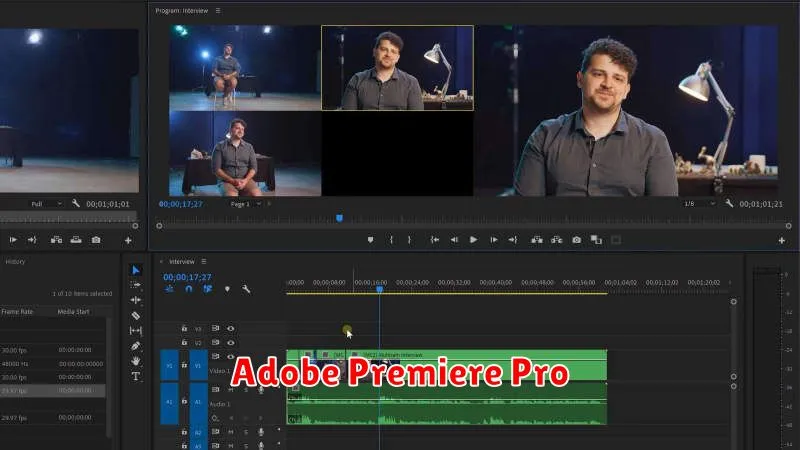The height and width of the screenshot is (450, 800).
Task: Select the Type tool
Action: pos(136,377)
